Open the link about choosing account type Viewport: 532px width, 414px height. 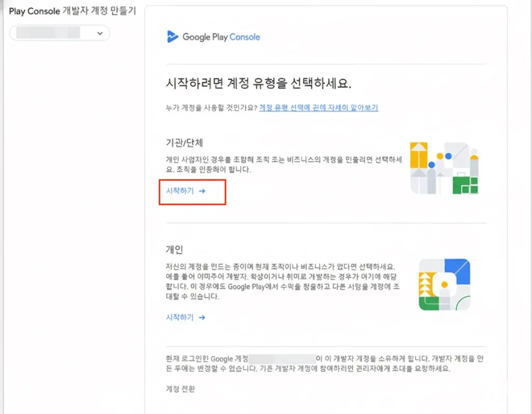[318, 108]
